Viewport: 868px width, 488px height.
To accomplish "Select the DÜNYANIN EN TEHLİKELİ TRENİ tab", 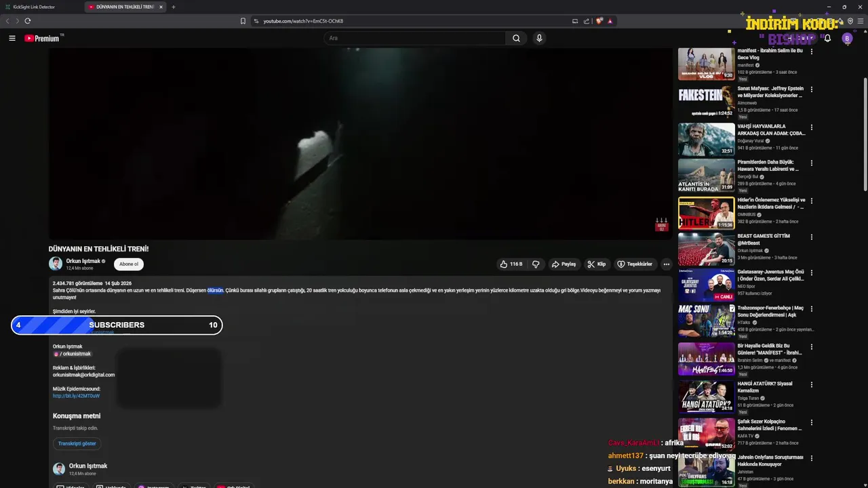I will [125, 7].
